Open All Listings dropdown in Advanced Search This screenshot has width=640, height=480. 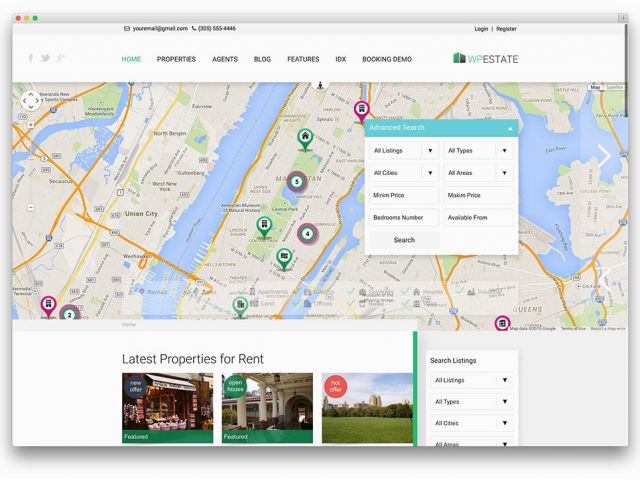click(404, 151)
